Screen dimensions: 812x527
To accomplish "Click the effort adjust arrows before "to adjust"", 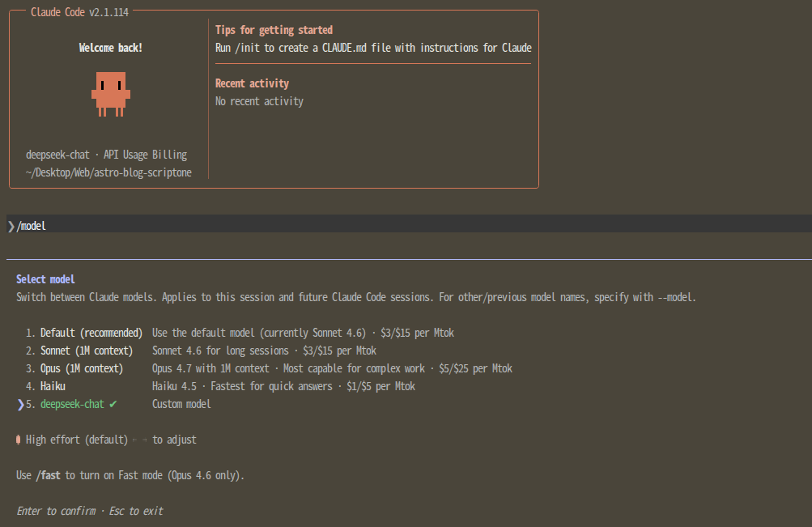I will coord(140,440).
